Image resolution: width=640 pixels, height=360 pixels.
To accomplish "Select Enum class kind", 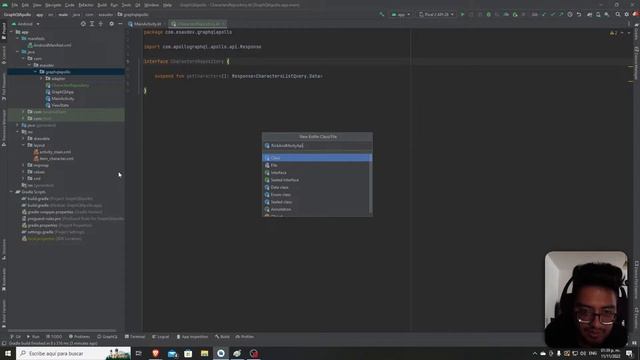I will click(317, 195).
